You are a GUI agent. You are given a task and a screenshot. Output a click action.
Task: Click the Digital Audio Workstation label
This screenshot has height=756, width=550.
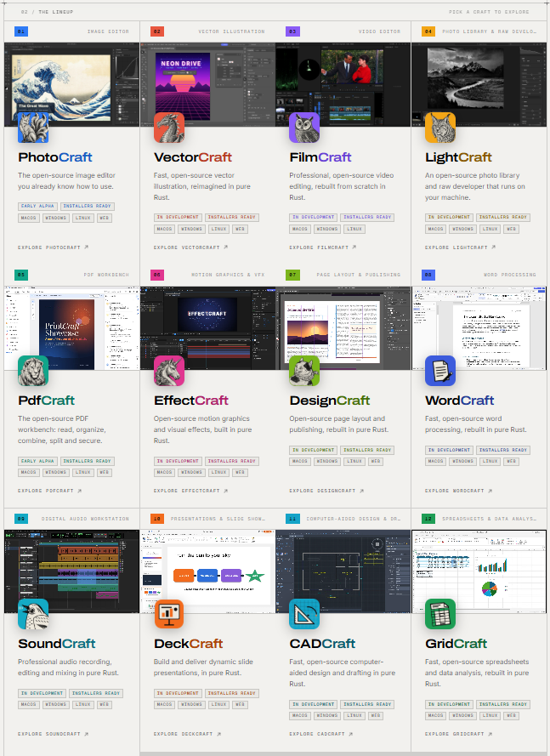(85, 519)
